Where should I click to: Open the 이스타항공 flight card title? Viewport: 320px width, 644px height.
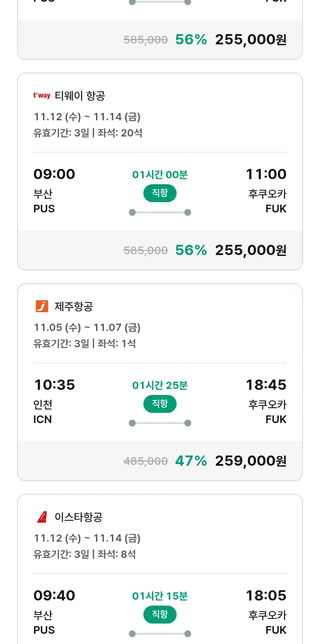tap(79, 517)
